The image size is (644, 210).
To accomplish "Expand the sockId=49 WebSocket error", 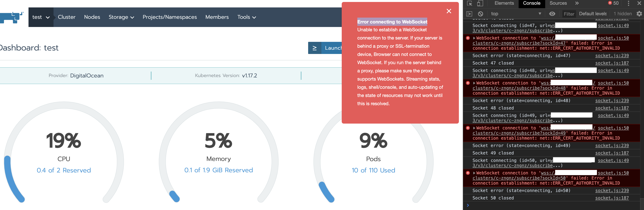I will [x=474, y=128].
